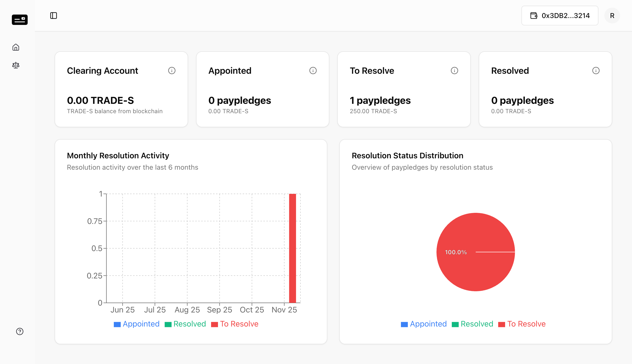Screen dimensions: 632x364
Task: Click the TRADE-S balance from blockchain text
Action: [115, 111]
